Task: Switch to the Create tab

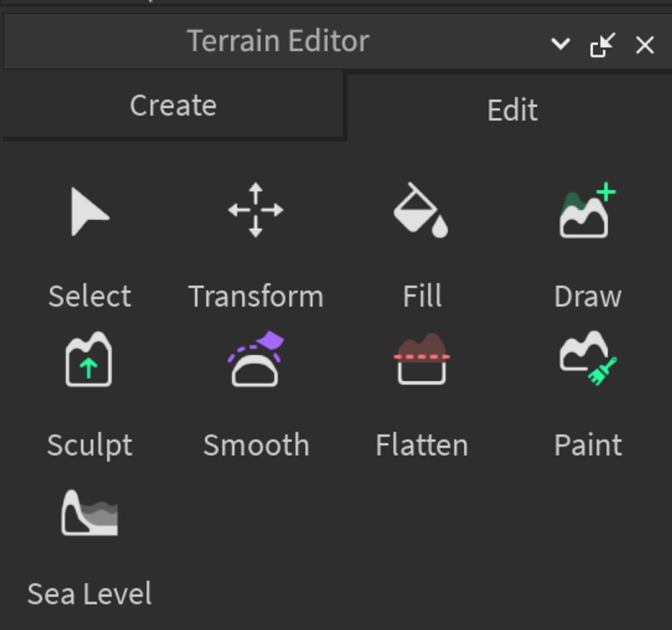Action: [173, 105]
